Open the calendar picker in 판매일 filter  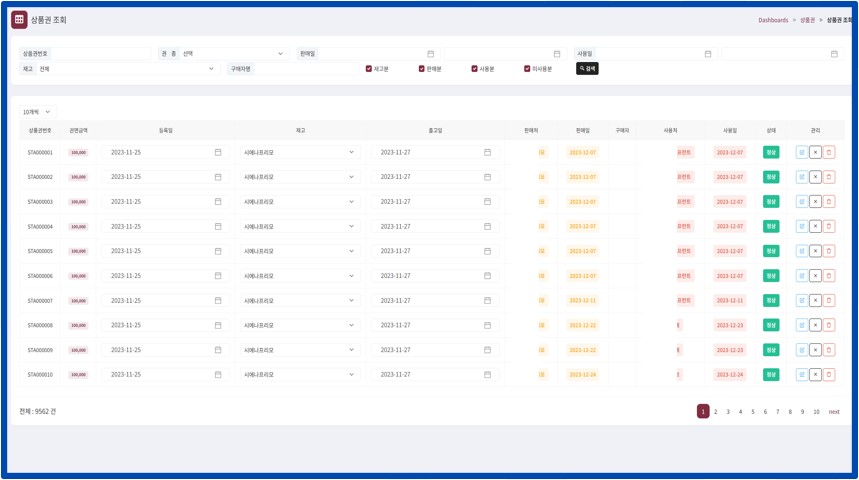(430, 54)
